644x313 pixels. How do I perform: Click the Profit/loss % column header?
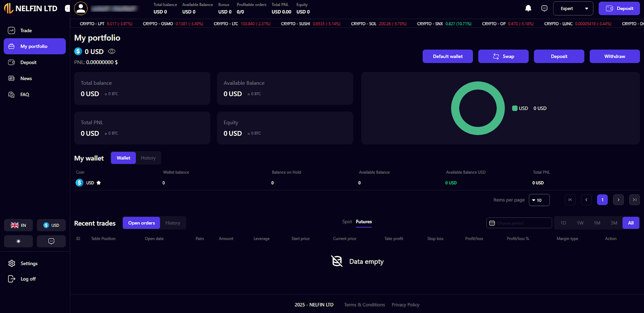click(518, 239)
